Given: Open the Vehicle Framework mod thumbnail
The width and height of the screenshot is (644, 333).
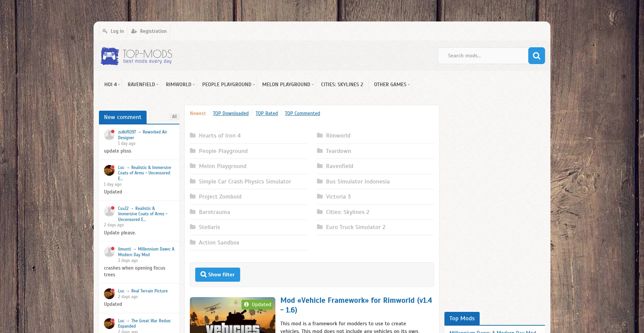Looking at the screenshot, I should [232, 315].
